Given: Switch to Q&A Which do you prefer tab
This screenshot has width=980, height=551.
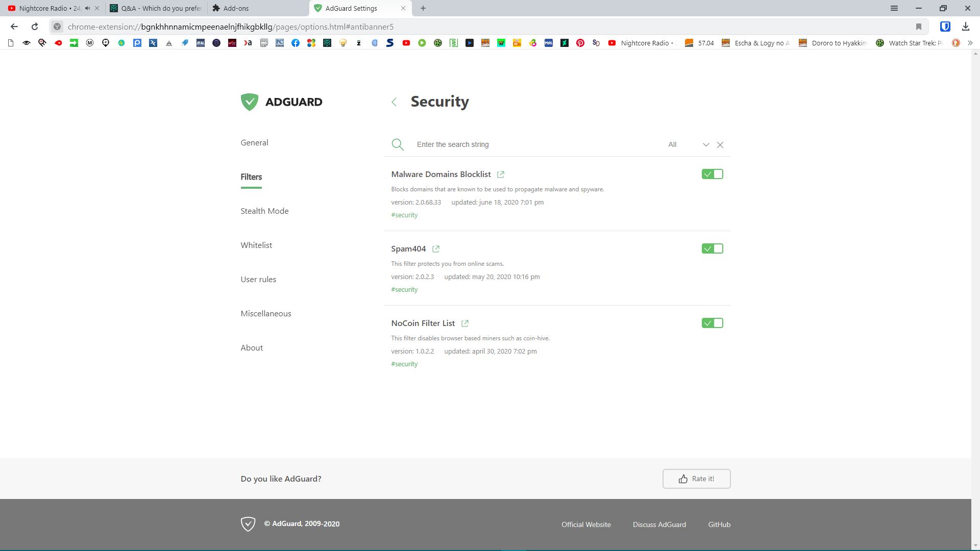Looking at the screenshot, I should pos(156,8).
